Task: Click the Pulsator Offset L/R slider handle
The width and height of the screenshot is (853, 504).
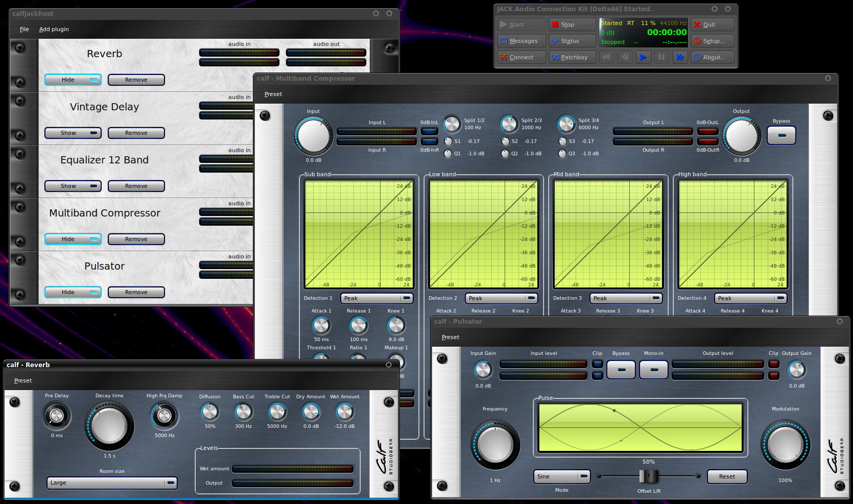Action: pos(648,476)
